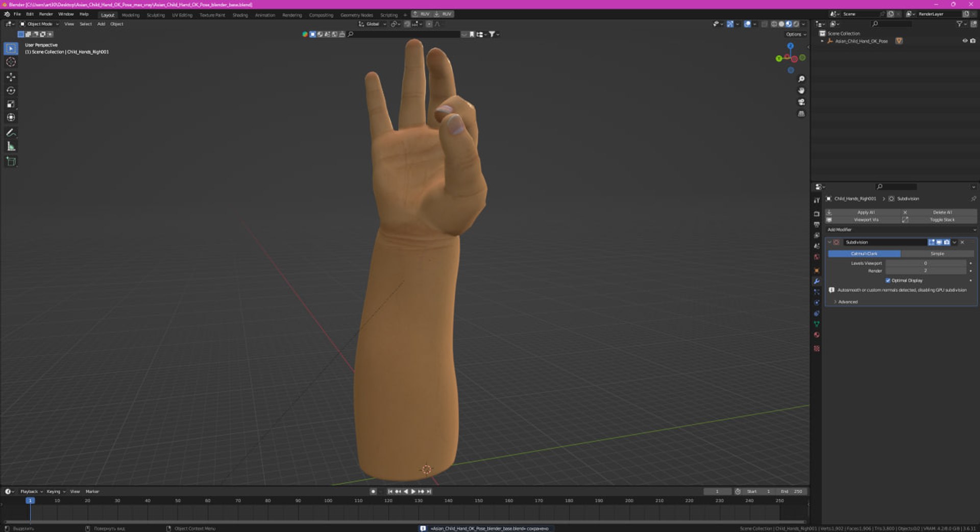Open Modifier properties wrench tab
The width and height of the screenshot is (980, 532).
(x=817, y=282)
